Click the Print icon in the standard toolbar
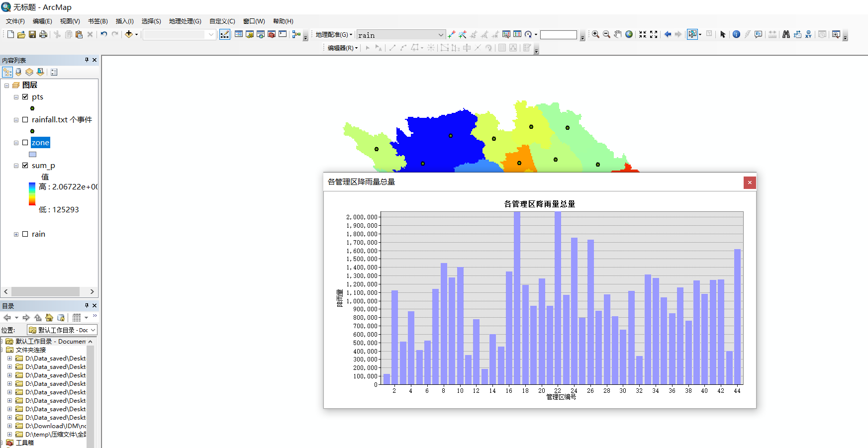This screenshot has height=448, width=868. click(43, 34)
